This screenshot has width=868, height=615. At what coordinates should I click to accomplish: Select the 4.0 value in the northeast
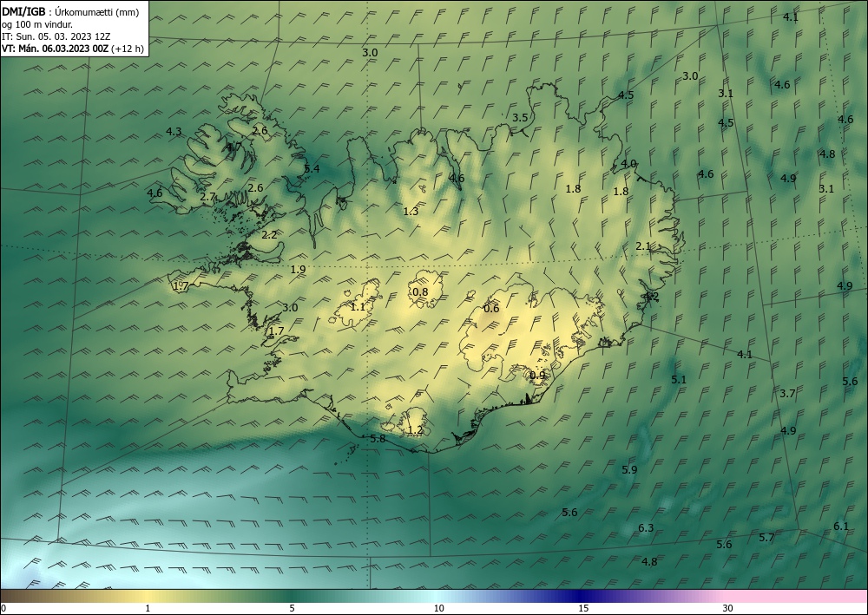(628, 164)
